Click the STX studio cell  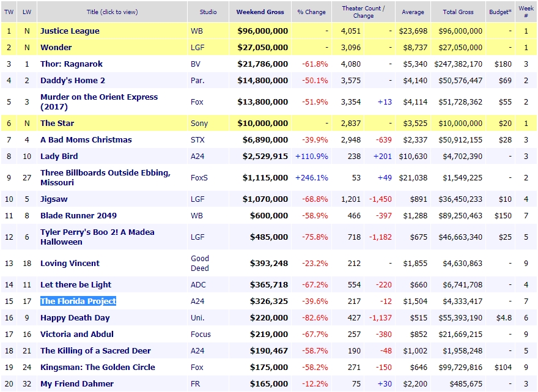197,139
